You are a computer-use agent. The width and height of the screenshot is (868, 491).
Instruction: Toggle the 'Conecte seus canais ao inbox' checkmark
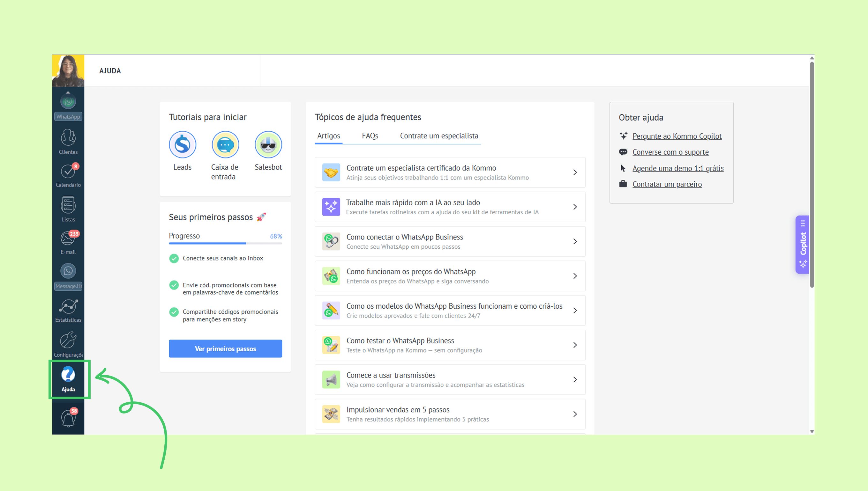[174, 258]
